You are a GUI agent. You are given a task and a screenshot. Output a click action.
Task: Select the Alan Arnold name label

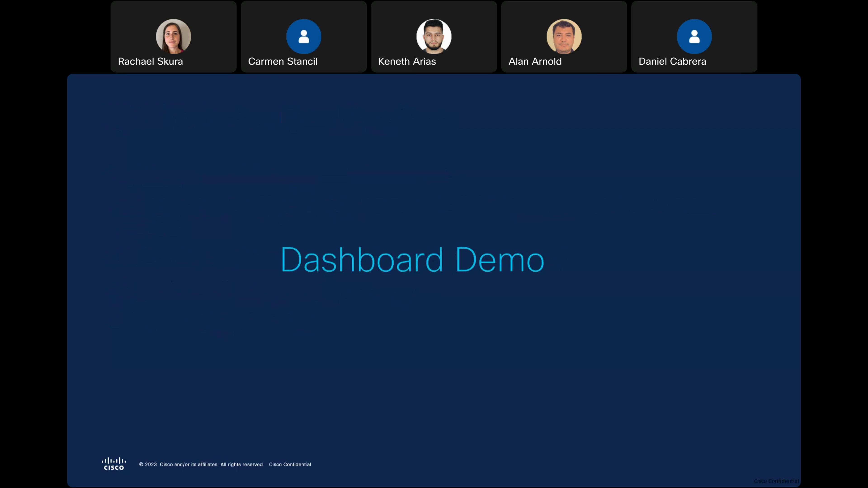point(535,61)
